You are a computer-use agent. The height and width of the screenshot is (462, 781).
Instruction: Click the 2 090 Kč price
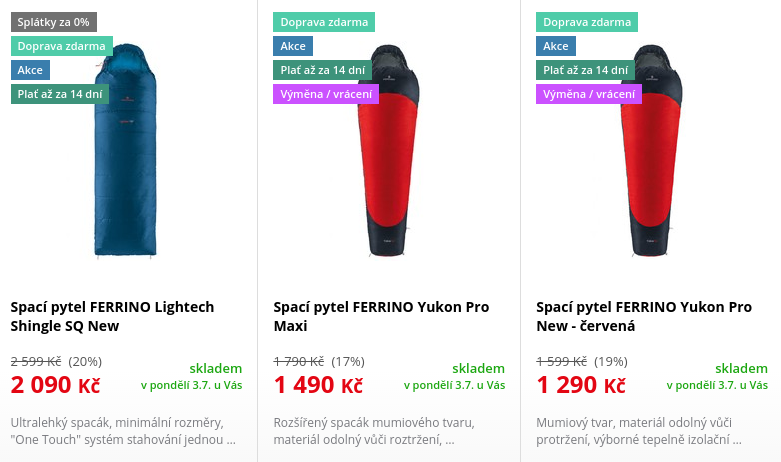click(x=55, y=385)
